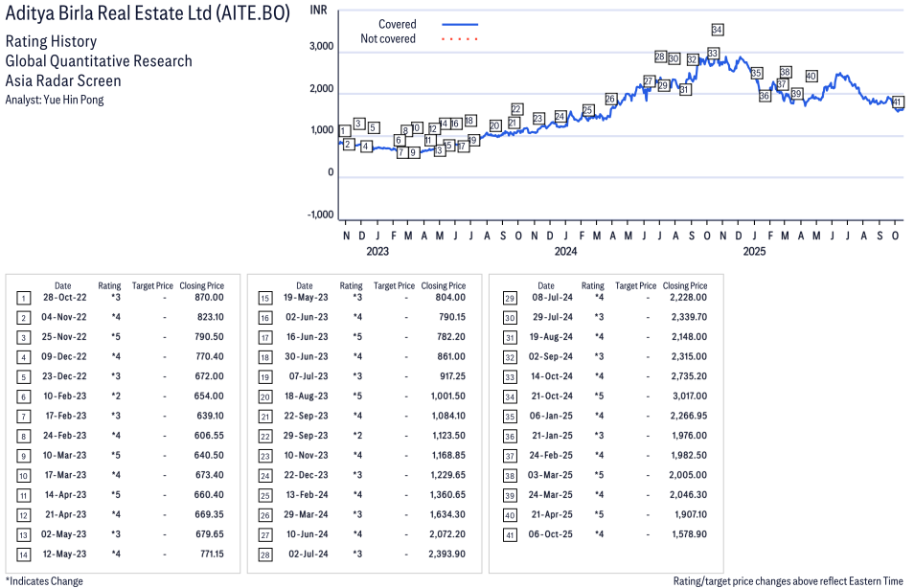The height and width of the screenshot is (588, 914).
Task: Click Closing Price header in third table
Action: pos(684,285)
